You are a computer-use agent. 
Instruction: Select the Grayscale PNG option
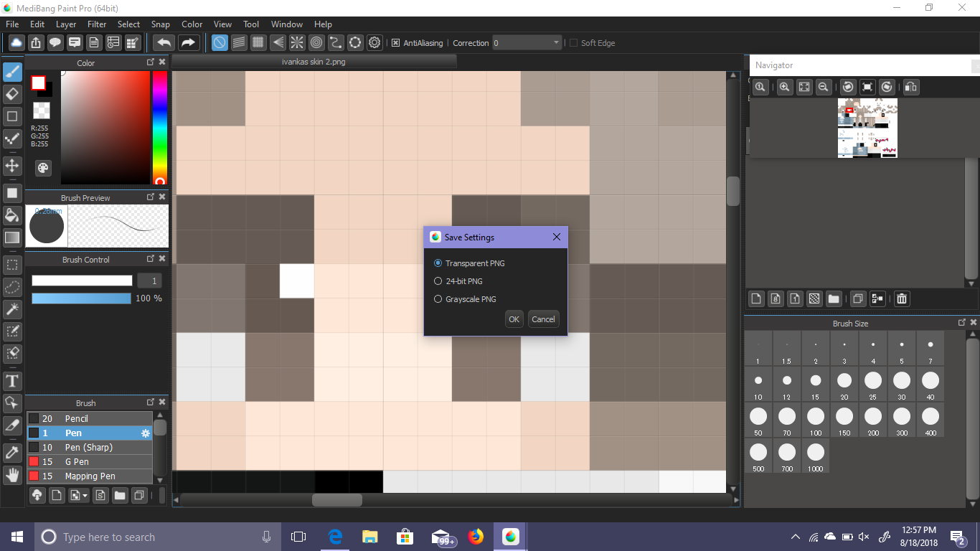click(465, 299)
